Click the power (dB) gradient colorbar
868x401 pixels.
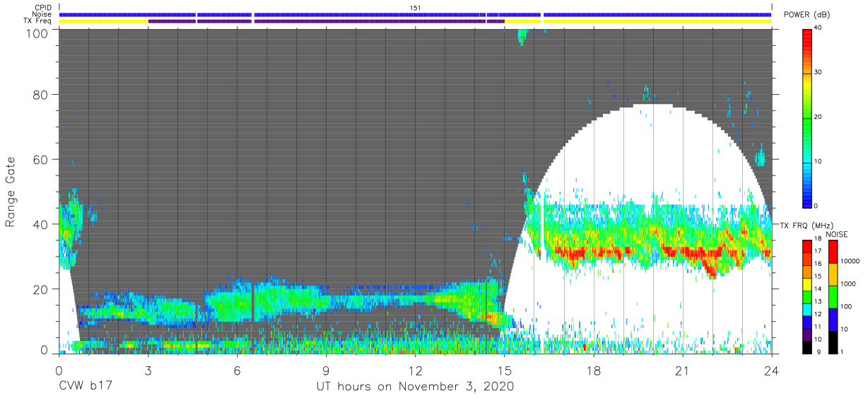807,117
